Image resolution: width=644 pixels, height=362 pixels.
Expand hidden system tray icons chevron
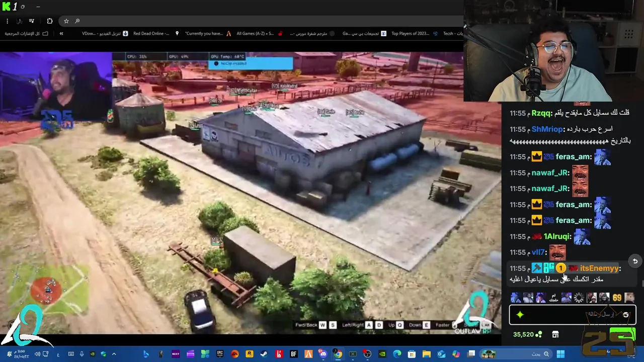pos(114,354)
